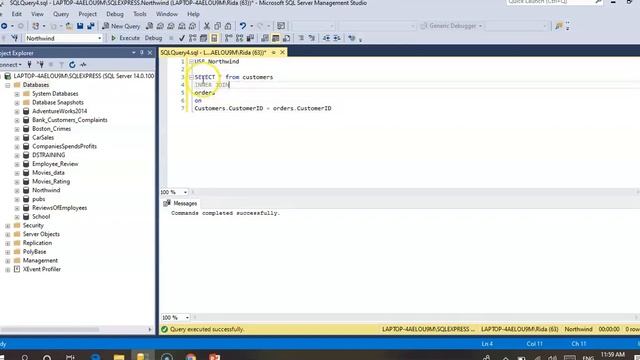This screenshot has height=360, width=640.
Task: Click the Debug button in toolbar
Action: [x=153, y=38]
